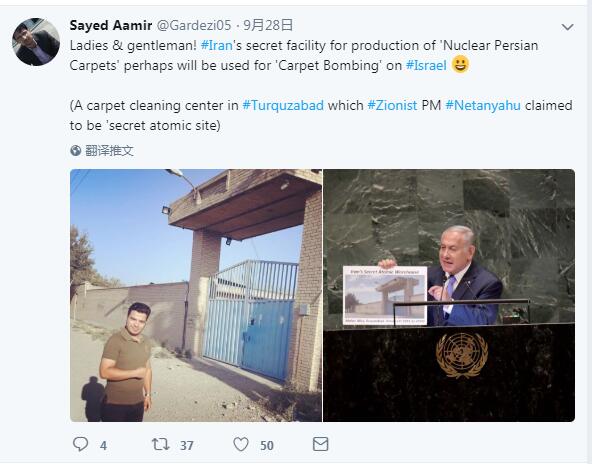
Task: Open the right photo of UN podium speech
Action: pyautogui.click(x=449, y=295)
